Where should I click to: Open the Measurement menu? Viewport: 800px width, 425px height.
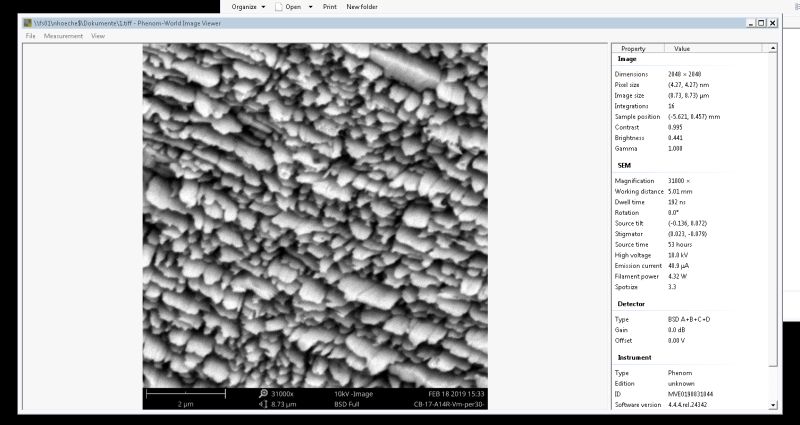pyautogui.click(x=63, y=36)
